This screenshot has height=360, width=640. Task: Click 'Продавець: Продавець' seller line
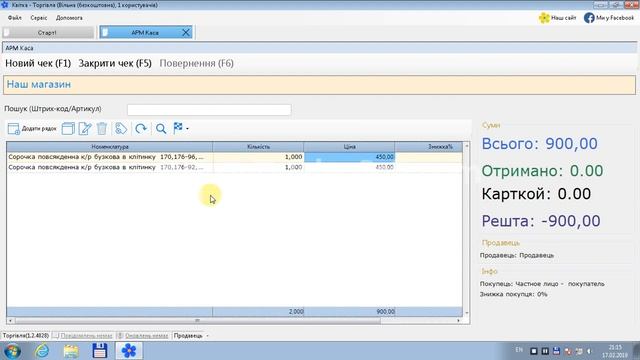coord(517,256)
